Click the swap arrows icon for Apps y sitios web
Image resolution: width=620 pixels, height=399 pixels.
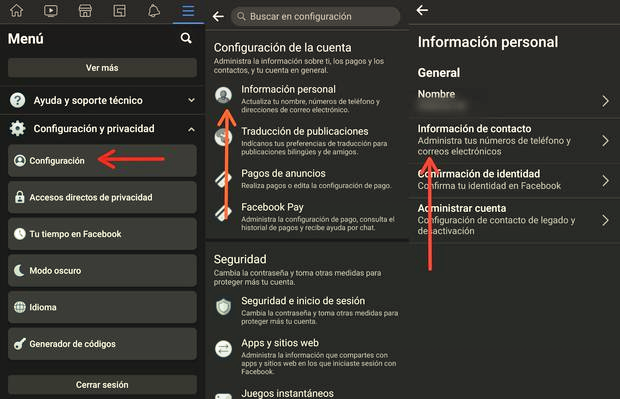click(x=223, y=349)
